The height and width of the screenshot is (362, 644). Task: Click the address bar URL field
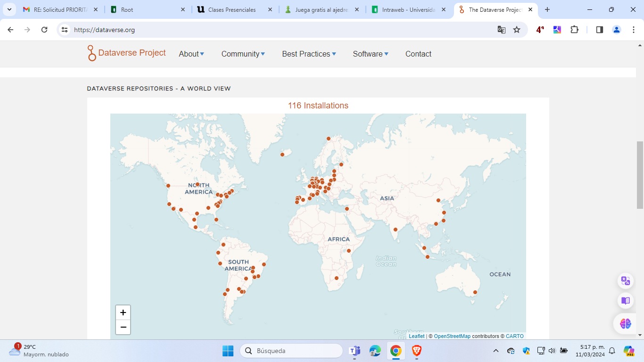[x=283, y=30]
